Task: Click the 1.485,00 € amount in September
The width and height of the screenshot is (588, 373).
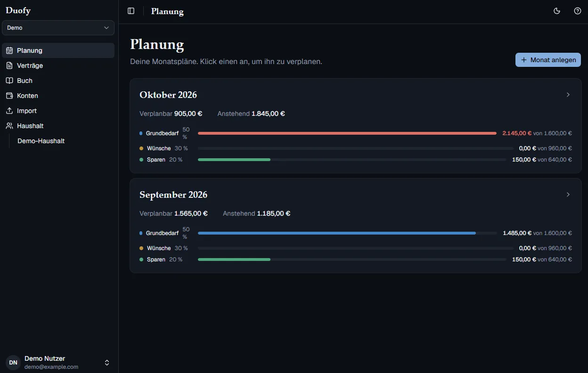Action: [x=517, y=233]
